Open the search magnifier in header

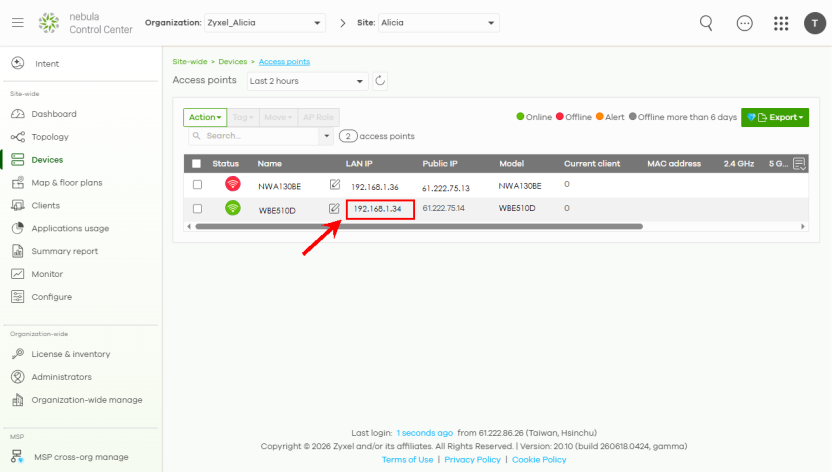tap(706, 23)
